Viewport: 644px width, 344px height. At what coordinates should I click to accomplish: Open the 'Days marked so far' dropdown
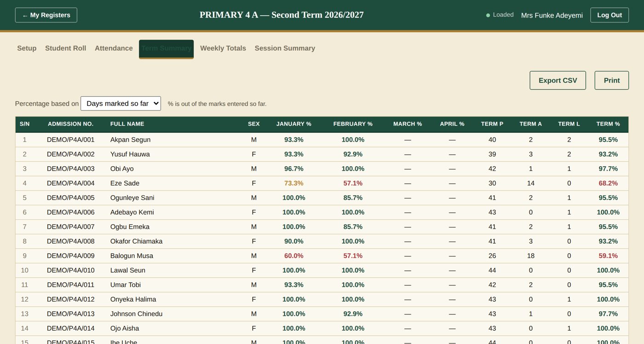point(121,104)
